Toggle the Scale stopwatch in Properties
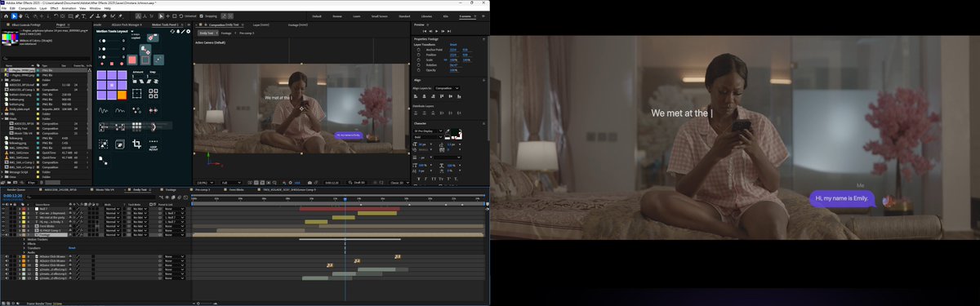980x306 pixels. click(x=418, y=60)
